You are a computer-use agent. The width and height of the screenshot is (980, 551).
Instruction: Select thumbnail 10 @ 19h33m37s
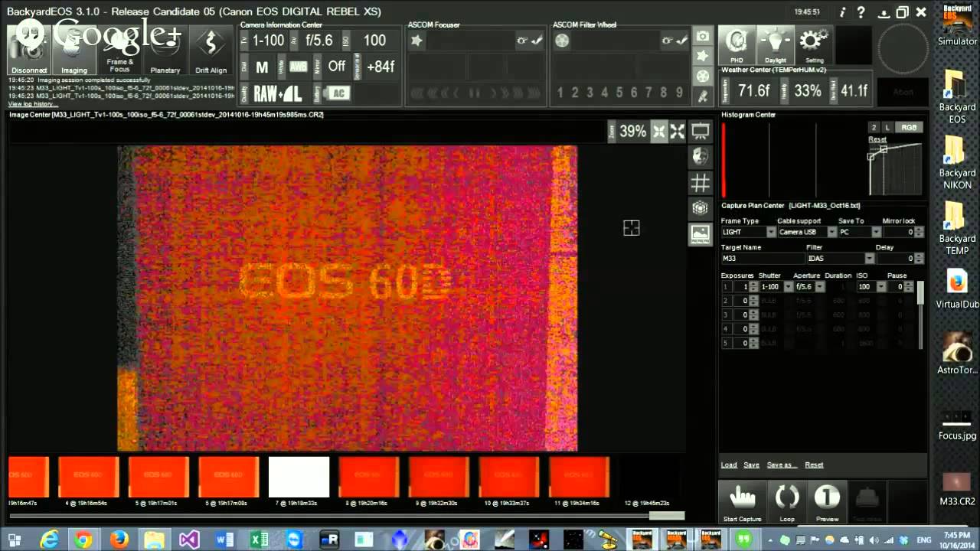[x=508, y=477]
